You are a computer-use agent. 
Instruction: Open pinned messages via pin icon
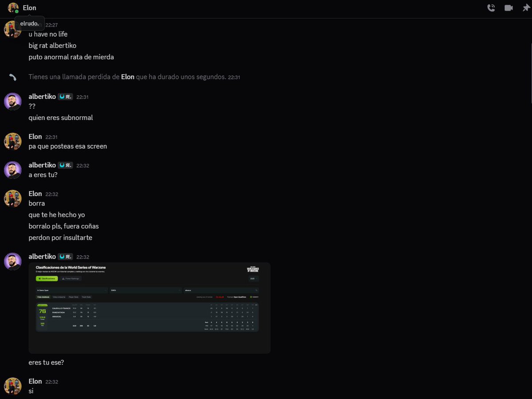tap(526, 8)
